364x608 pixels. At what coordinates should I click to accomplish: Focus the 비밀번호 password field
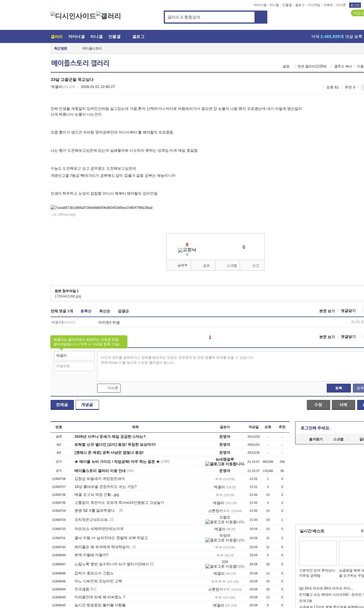click(x=74, y=366)
